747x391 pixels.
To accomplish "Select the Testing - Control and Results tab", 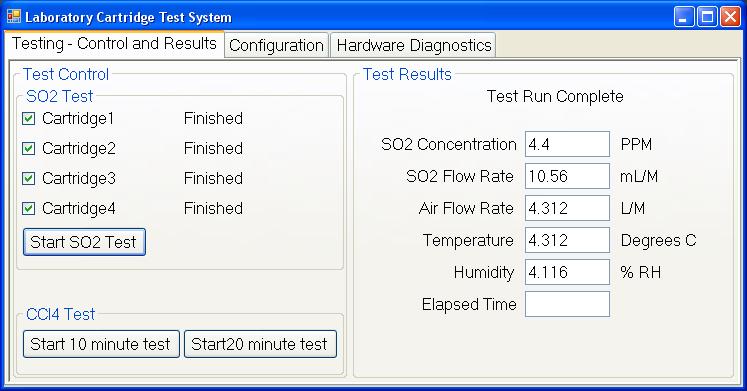I will tap(114, 44).
